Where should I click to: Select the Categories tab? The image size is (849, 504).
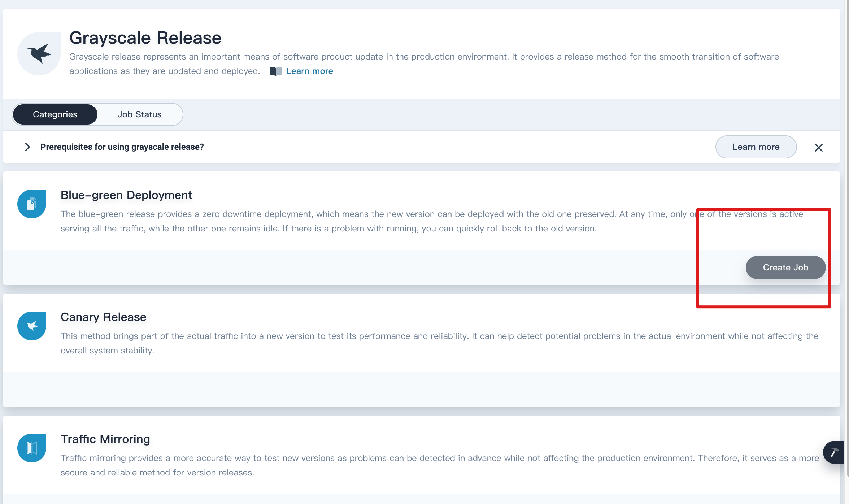55,114
